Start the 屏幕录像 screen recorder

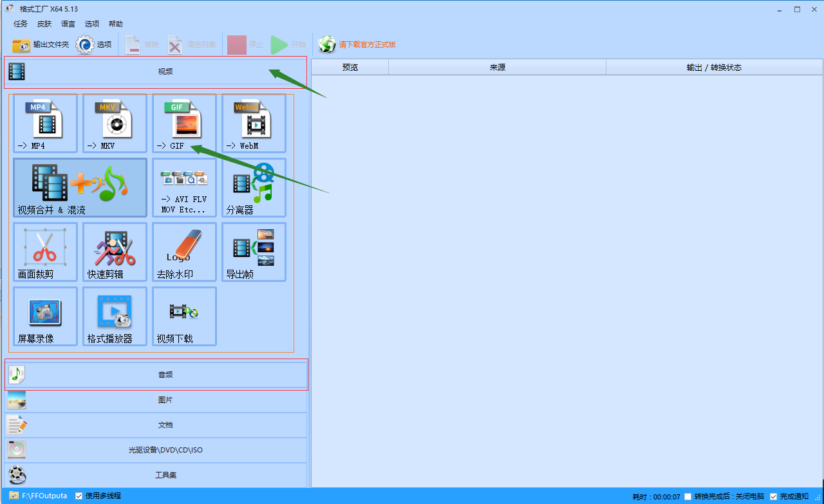tap(45, 317)
